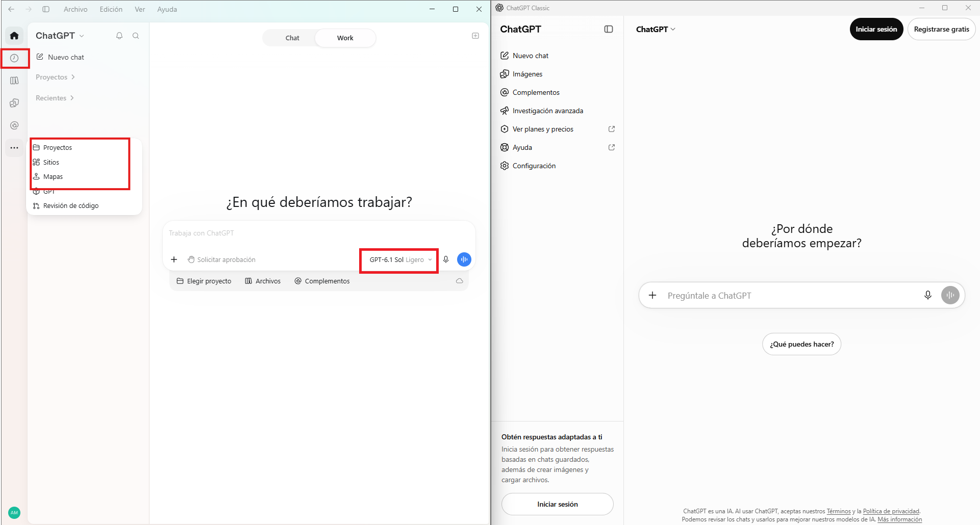Start voice mode in ChatGPT Classic composer
This screenshot has height=525, width=980.
click(x=950, y=295)
